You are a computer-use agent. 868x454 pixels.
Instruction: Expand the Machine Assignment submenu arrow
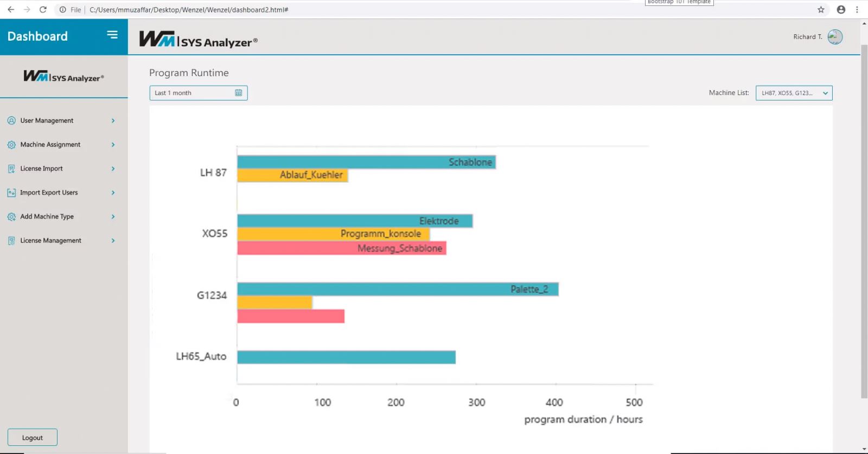tap(113, 145)
